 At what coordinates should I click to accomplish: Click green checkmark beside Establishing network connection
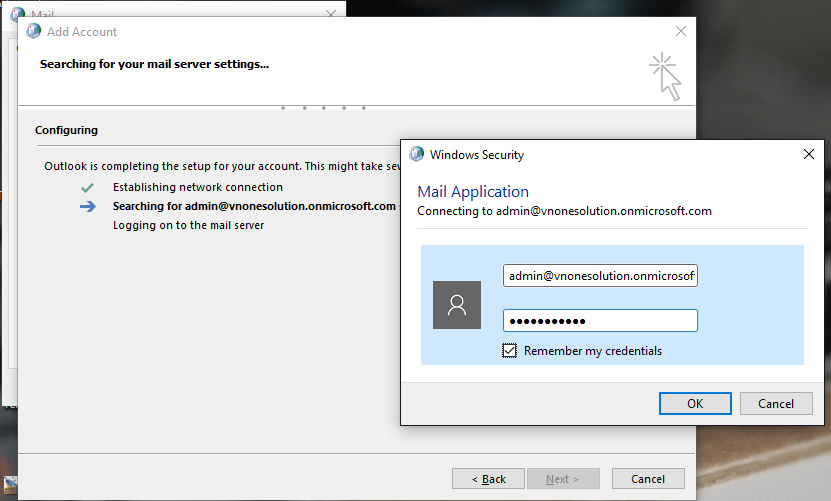tap(88, 187)
